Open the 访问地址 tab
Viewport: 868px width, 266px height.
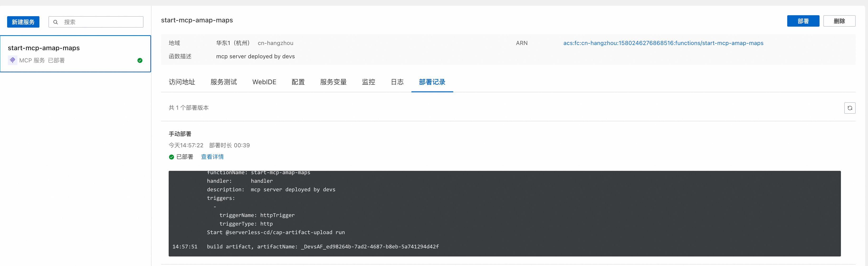tap(182, 82)
